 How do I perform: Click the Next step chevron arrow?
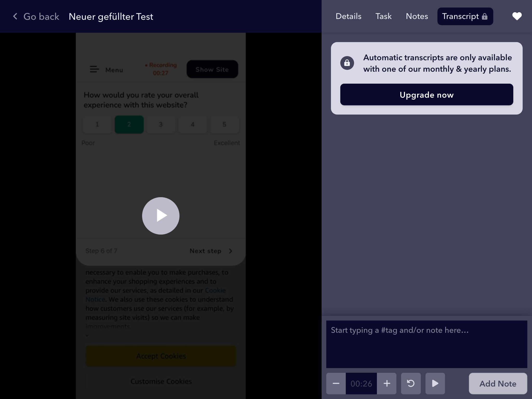230,251
